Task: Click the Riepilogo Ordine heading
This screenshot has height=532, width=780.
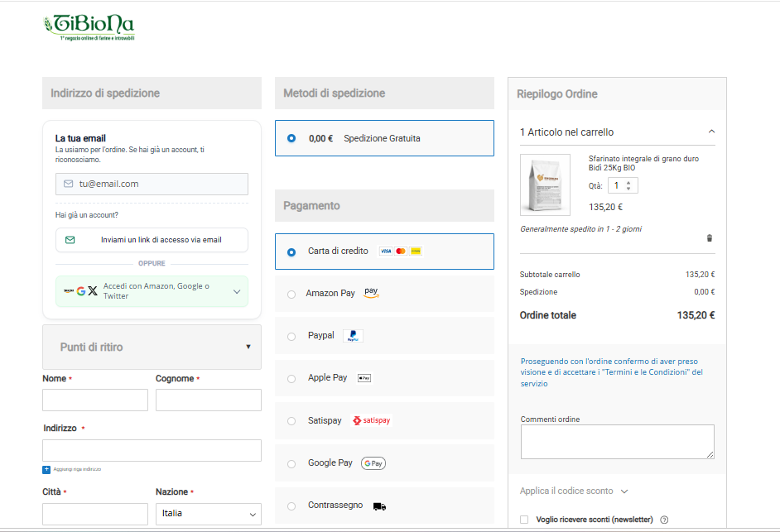Action: pyautogui.click(x=557, y=94)
